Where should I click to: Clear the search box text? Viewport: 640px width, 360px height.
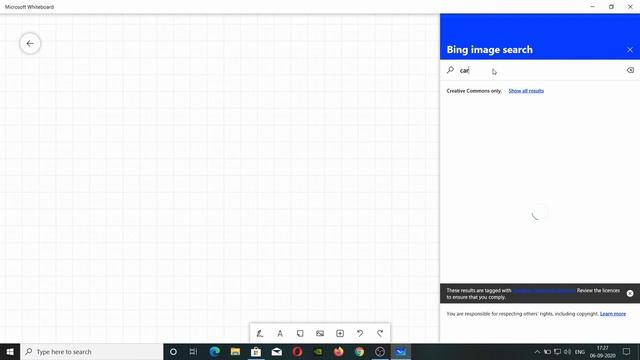[630, 70]
